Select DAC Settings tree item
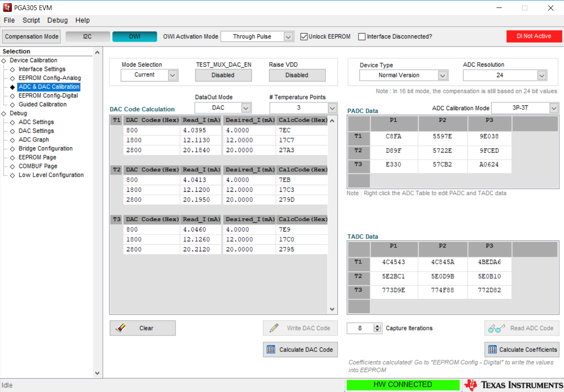This screenshot has height=392, width=564. coord(36,131)
